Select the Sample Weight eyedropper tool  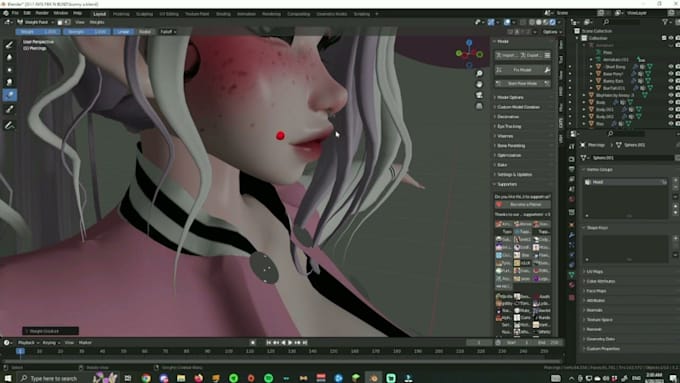click(x=10, y=109)
